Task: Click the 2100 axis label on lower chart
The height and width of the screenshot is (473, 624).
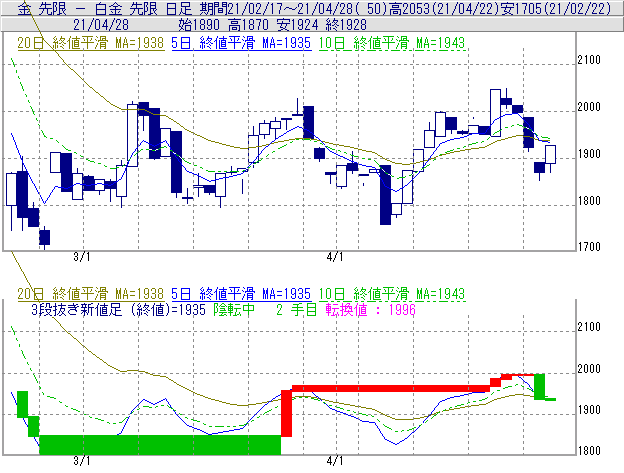Action: pyautogui.click(x=589, y=327)
